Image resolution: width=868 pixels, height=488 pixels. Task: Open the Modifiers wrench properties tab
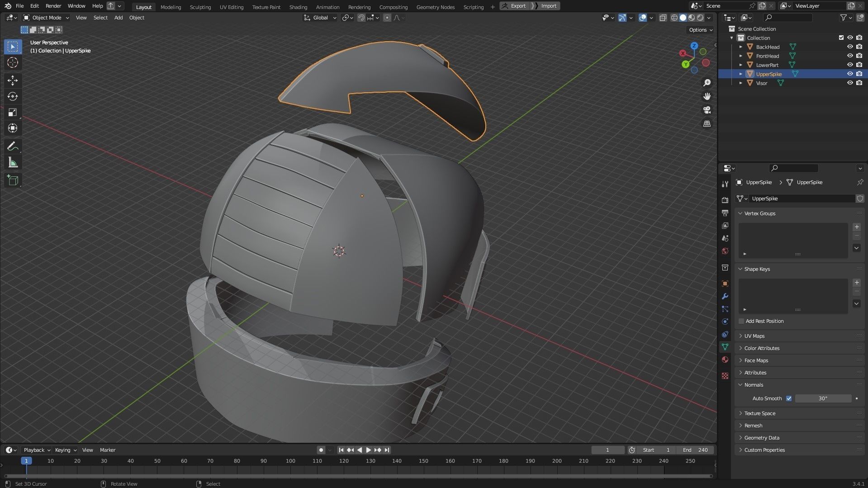725,296
